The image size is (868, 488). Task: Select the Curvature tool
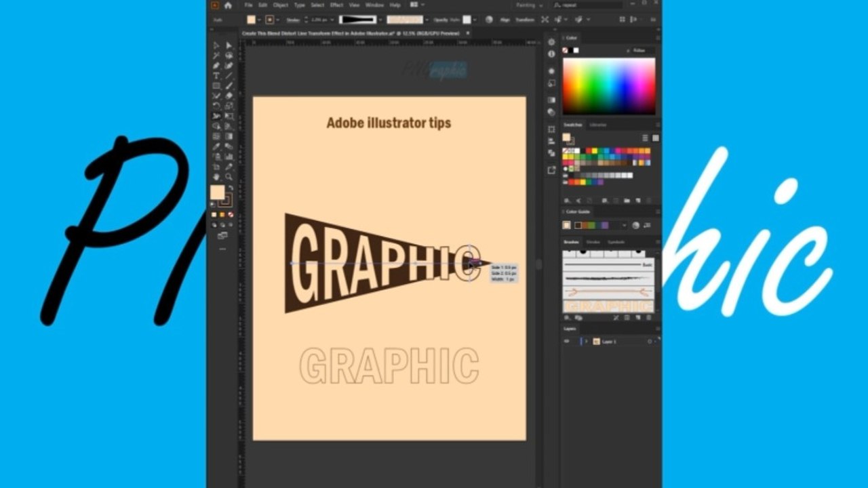(x=229, y=66)
